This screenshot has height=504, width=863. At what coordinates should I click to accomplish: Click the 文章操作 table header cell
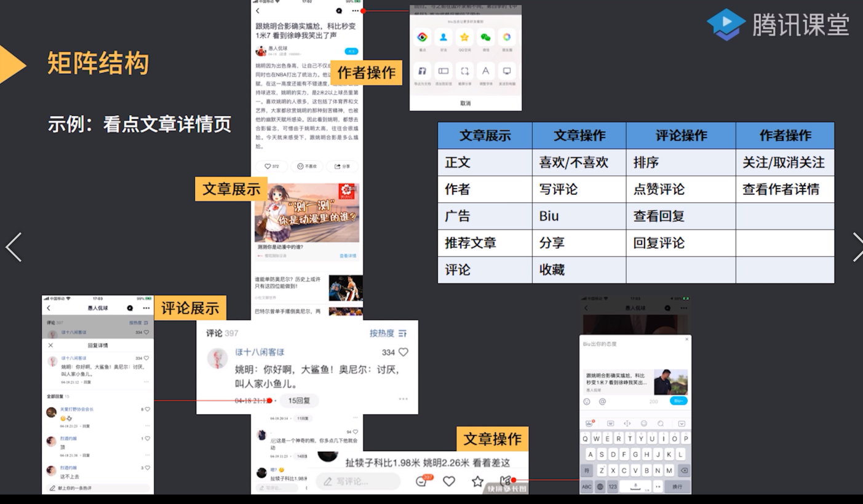[x=579, y=136]
